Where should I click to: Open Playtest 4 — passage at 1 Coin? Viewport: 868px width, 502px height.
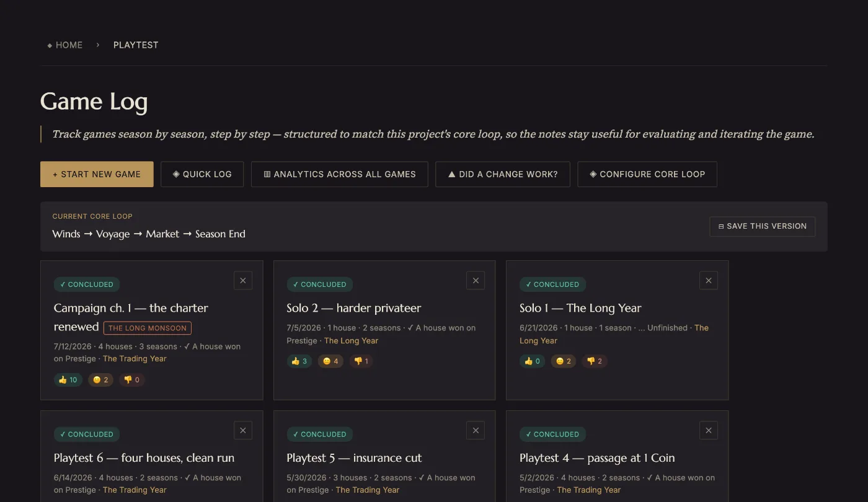click(597, 458)
